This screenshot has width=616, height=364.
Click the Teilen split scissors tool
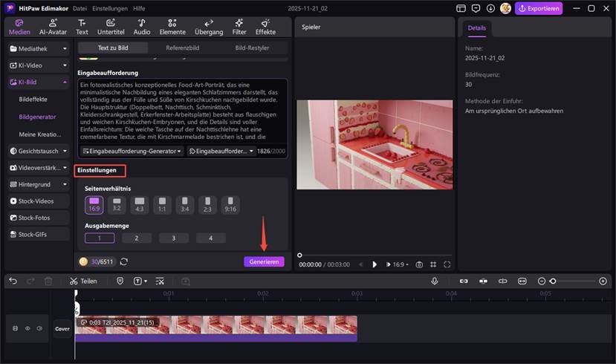[x=83, y=282]
